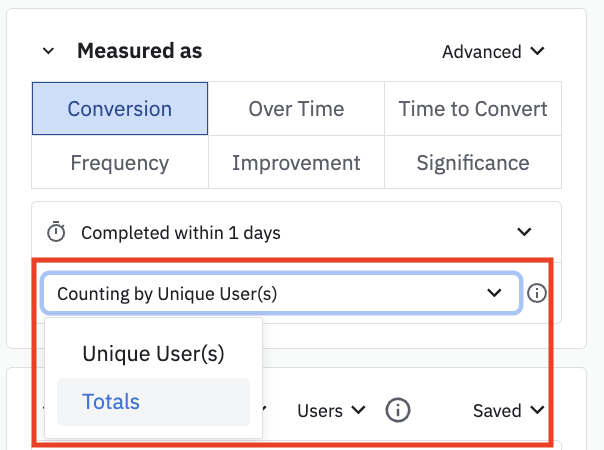The image size is (604, 450).
Task: Open the Users dropdown
Action: (331, 410)
